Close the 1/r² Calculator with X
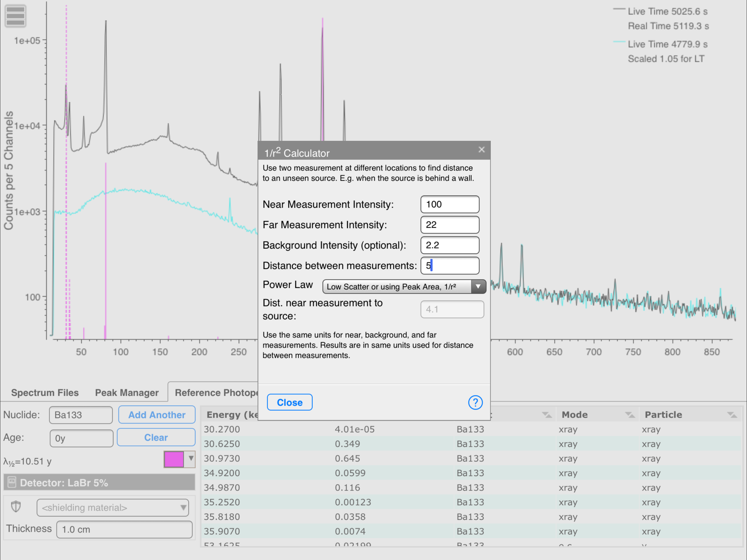 click(481, 149)
